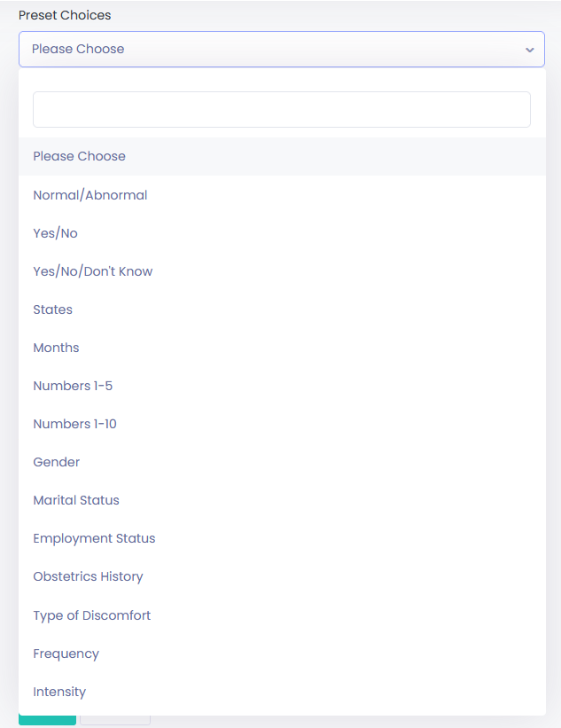This screenshot has width=561, height=728.
Task: Select the Marital Status option
Action: 282,499
